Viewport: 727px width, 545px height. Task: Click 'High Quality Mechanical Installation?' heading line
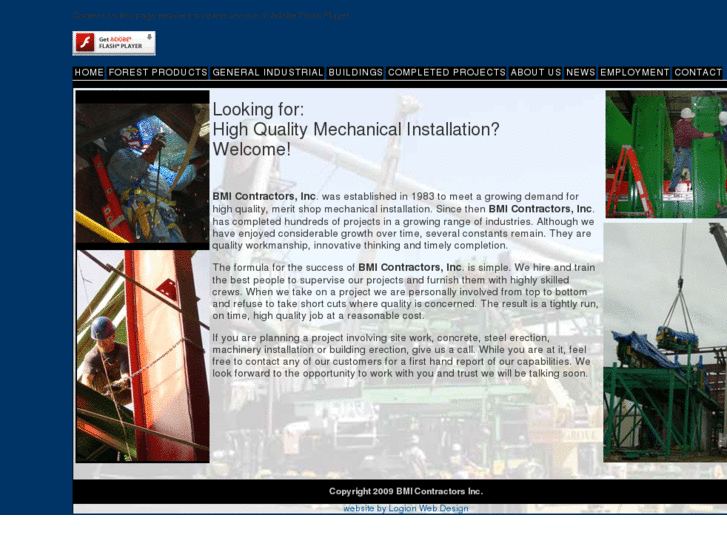356,129
